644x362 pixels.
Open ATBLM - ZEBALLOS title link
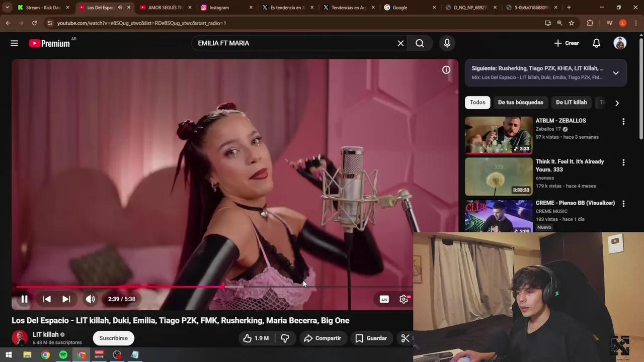click(560, 121)
